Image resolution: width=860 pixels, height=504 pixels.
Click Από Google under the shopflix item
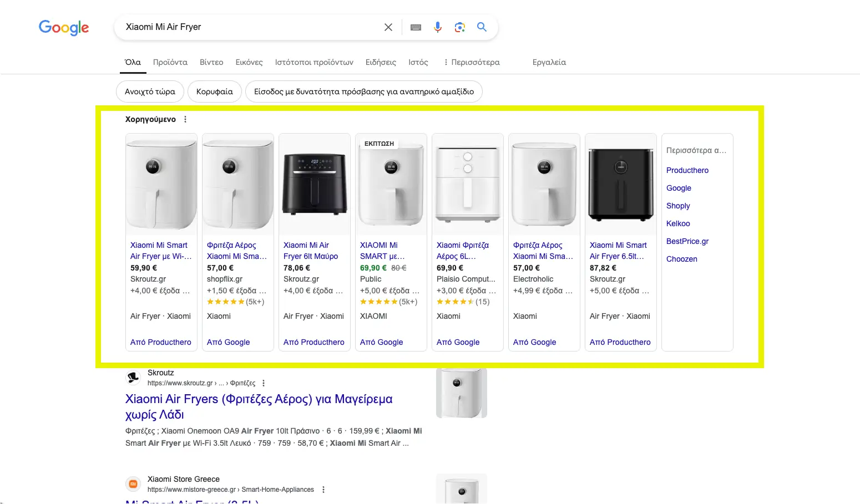click(x=229, y=342)
